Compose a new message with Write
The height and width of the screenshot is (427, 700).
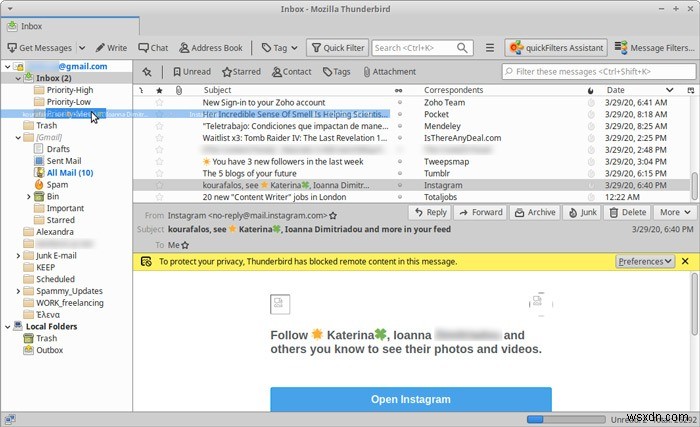111,48
